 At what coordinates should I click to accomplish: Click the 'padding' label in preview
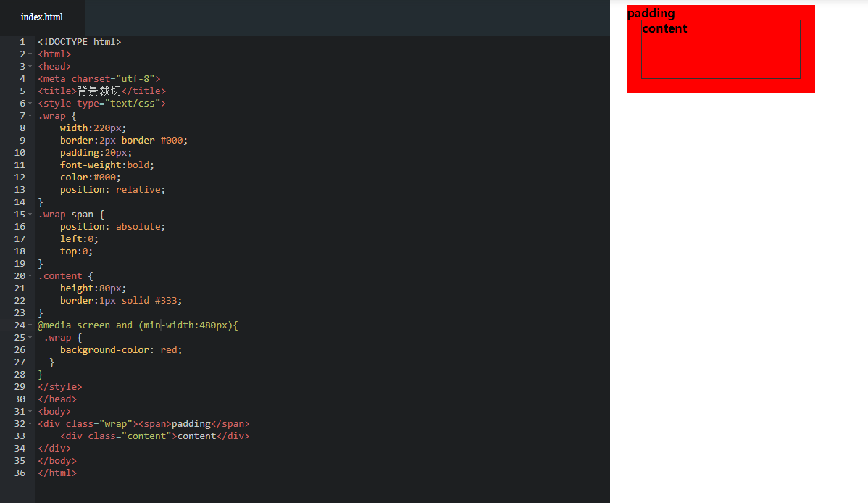(x=651, y=13)
